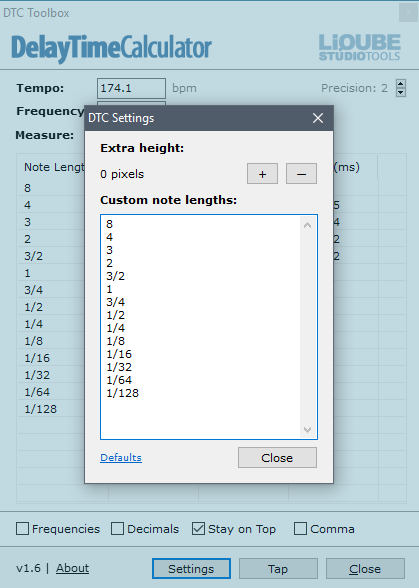Decrease Precision with the down stepper arrow
This screenshot has width=419, height=588.
coord(401,92)
